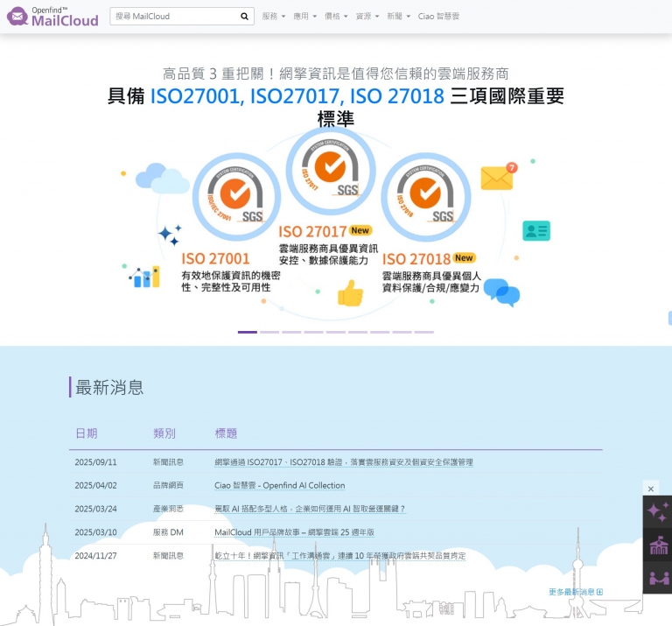Type in the 搜尋 MailCloud search field
This screenshot has height=626, width=672.
[174, 17]
